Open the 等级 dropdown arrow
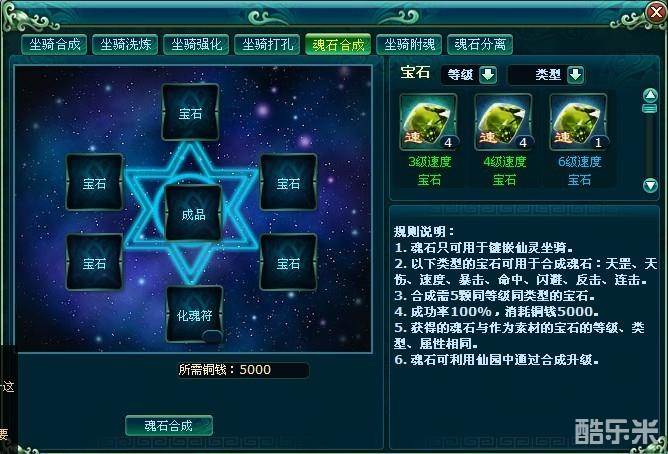This screenshot has width=668, height=454. 488,75
